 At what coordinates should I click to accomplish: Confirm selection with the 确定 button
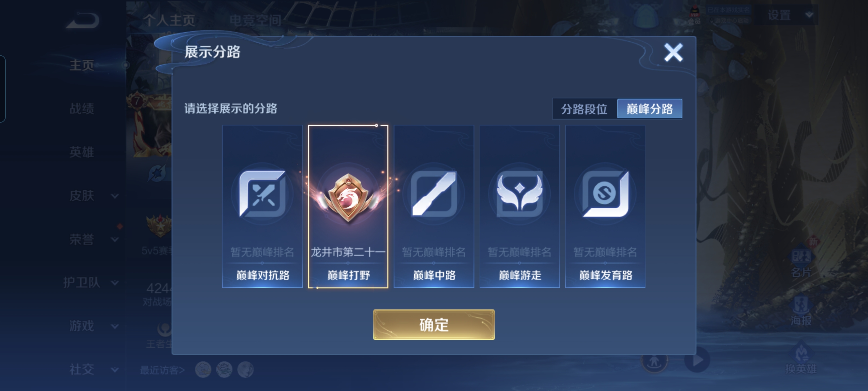click(x=434, y=325)
